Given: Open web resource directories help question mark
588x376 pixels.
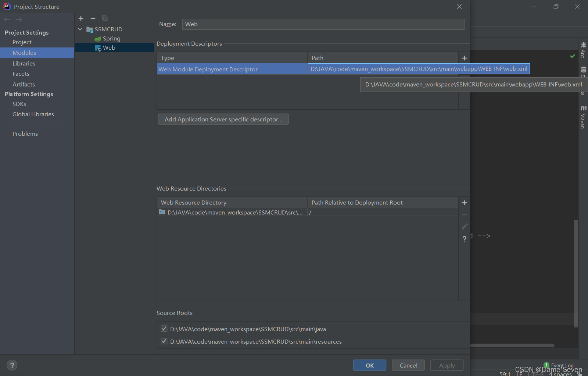Looking at the screenshot, I should coord(465,239).
